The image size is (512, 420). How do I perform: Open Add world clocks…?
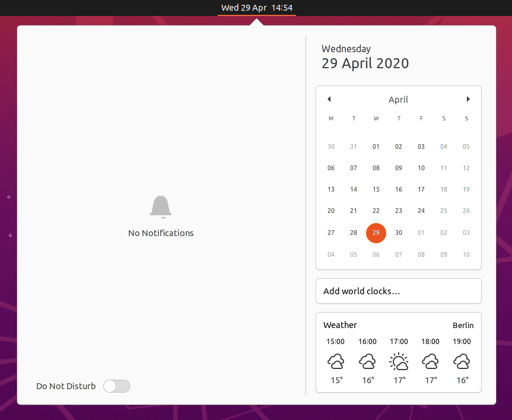click(x=398, y=291)
